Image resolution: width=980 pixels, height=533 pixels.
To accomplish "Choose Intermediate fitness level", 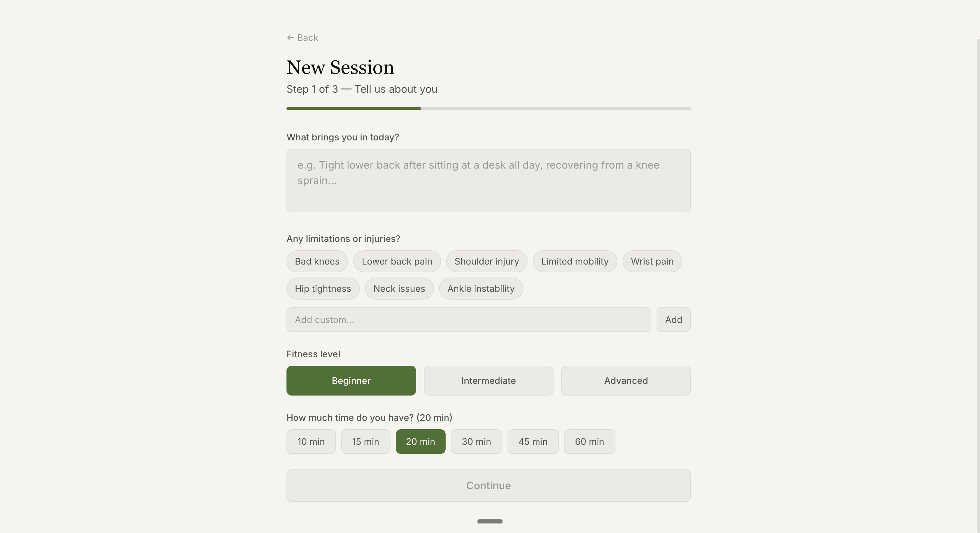I will pos(488,381).
